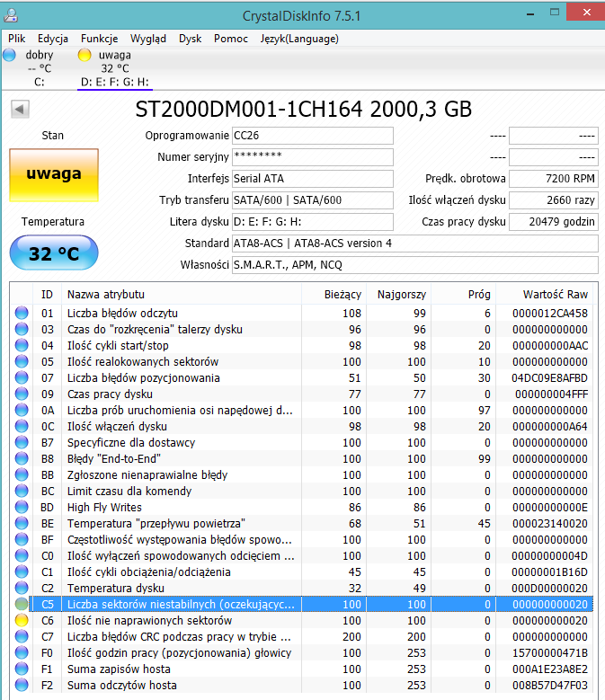The width and height of the screenshot is (605, 700).
Task: Click the 32 °C temperature button
Action: pos(54,253)
